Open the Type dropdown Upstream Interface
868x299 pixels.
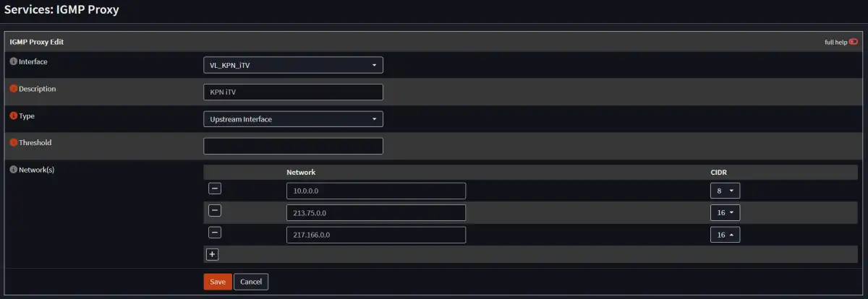coord(293,119)
